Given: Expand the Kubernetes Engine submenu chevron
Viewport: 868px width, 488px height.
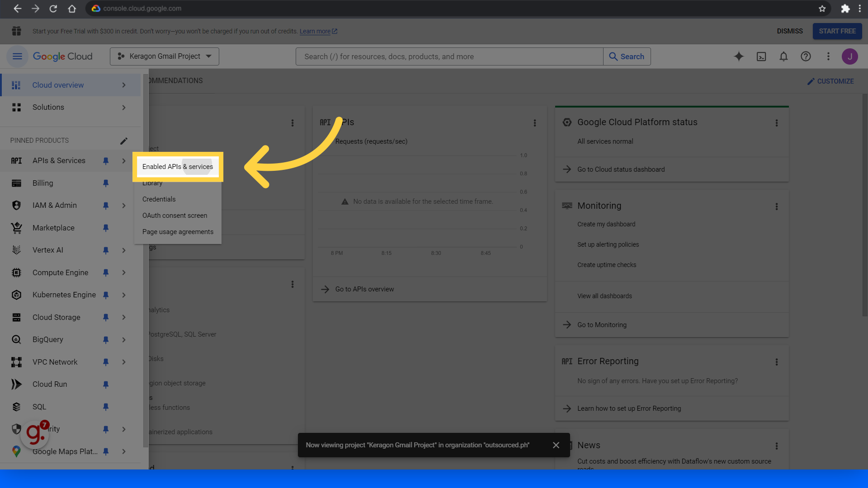Looking at the screenshot, I should click(x=124, y=295).
